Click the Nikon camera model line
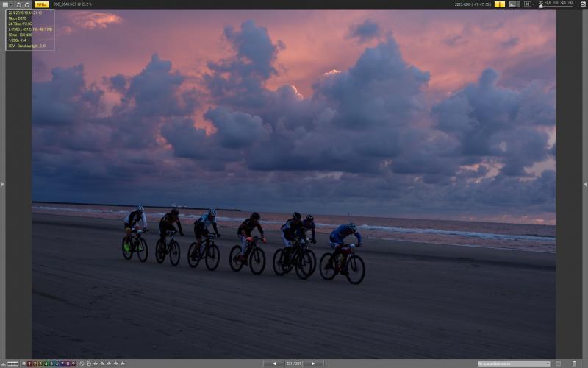588x368 pixels. click(x=17, y=18)
